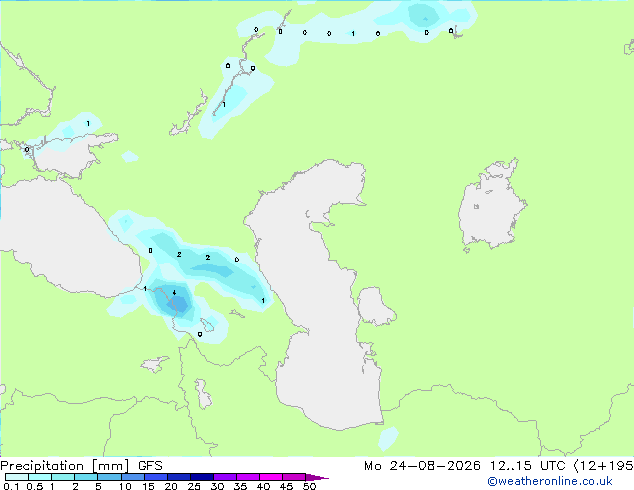Click the '30' legend scale value
634x490 pixels.
pyautogui.click(x=217, y=486)
